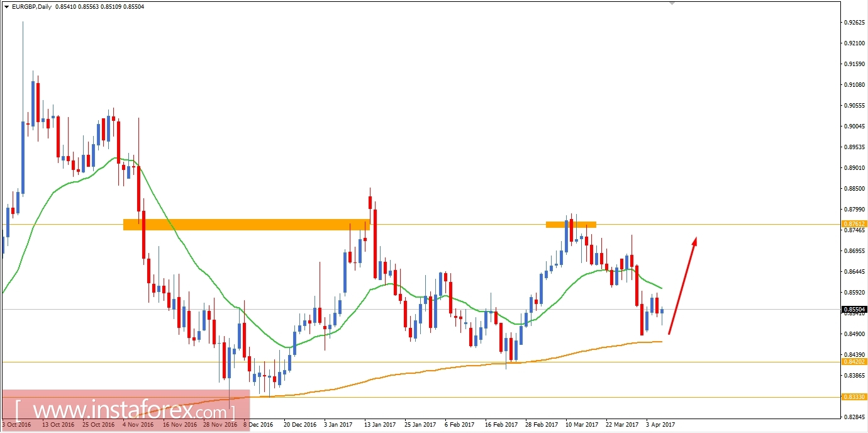The width and height of the screenshot is (868, 433).
Task: Select the small orange zone near 10 Mar 2017
Action: click(x=570, y=224)
